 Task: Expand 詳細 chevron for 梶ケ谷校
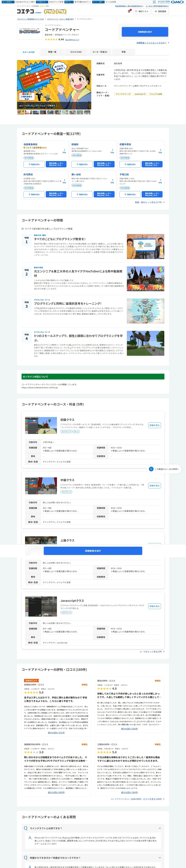click(x=112, y=181)
